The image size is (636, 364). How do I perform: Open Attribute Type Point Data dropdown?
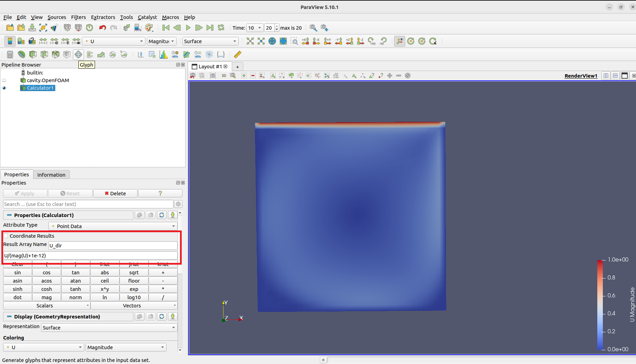(113, 226)
